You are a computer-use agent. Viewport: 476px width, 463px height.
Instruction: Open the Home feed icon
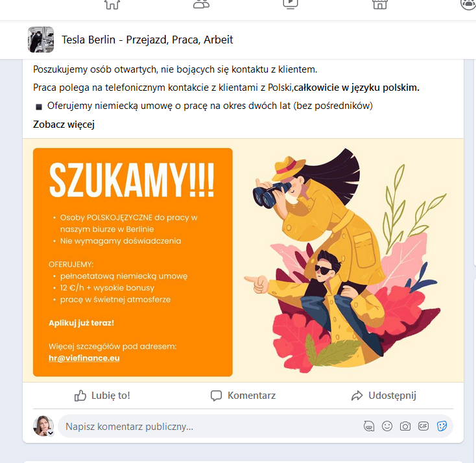point(112,5)
